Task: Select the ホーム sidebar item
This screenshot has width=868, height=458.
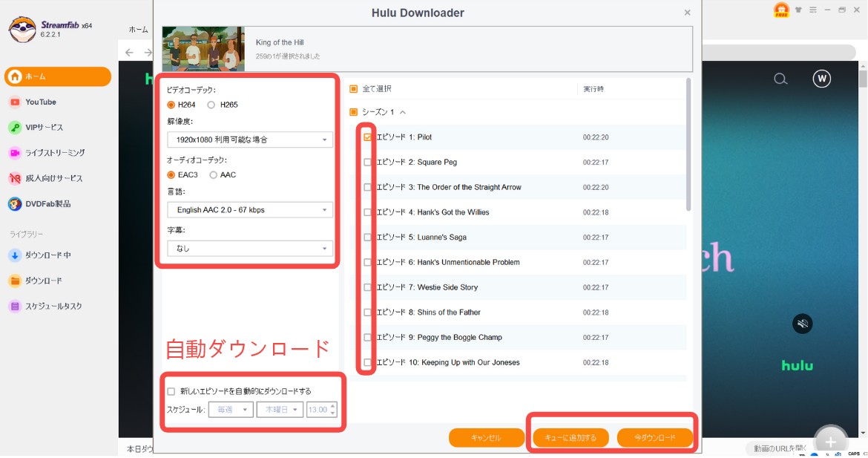Action: (x=58, y=76)
